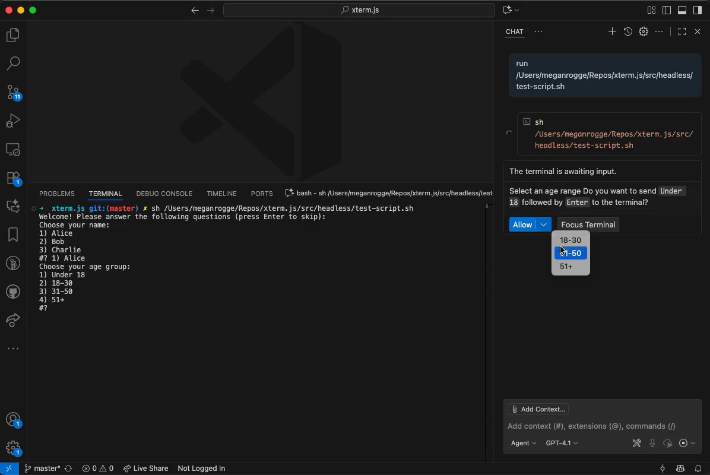Image resolution: width=710 pixels, height=475 pixels.
Task: Toggle the secondary sidebar layout
Action: coord(697,10)
